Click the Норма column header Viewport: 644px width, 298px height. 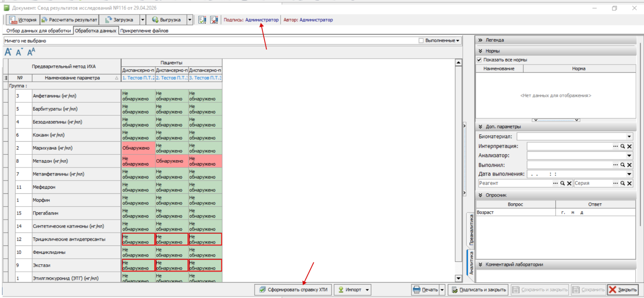point(579,69)
